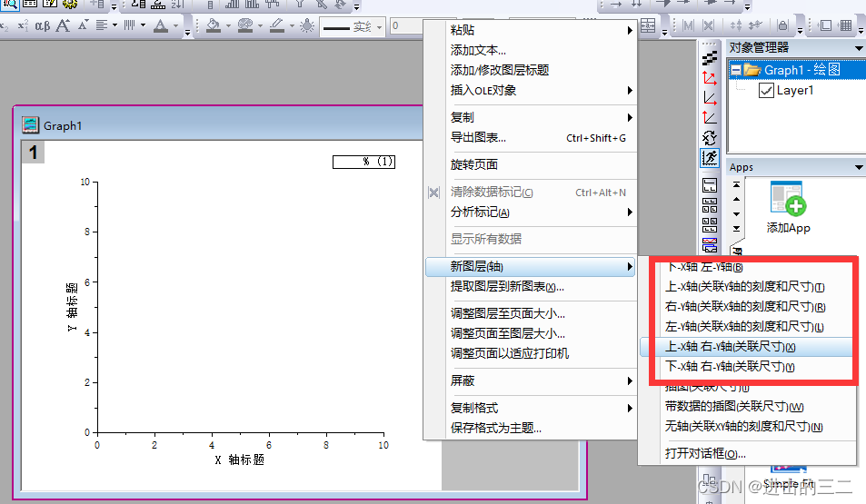This screenshot has width=866, height=504.
Task: Click the Y 轴标题 axis title
Action: pyautogui.click(x=72, y=307)
